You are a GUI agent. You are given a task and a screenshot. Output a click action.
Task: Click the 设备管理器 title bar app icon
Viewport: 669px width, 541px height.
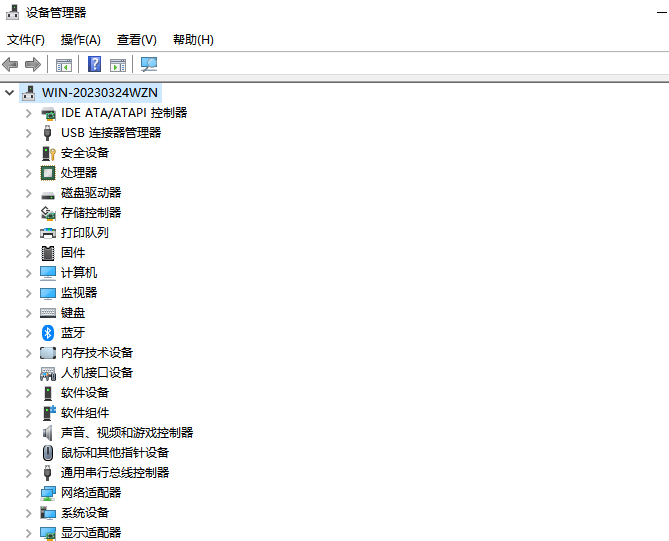point(12,12)
